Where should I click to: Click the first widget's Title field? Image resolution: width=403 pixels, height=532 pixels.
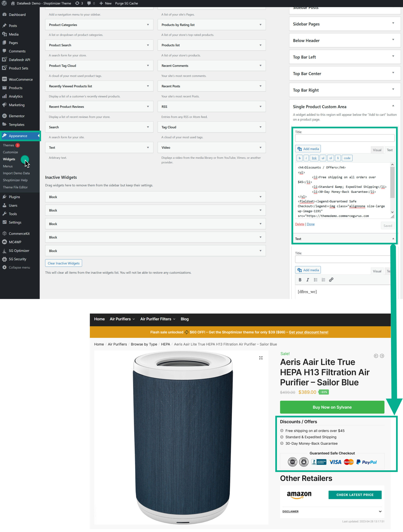click(x=345, y=138)
